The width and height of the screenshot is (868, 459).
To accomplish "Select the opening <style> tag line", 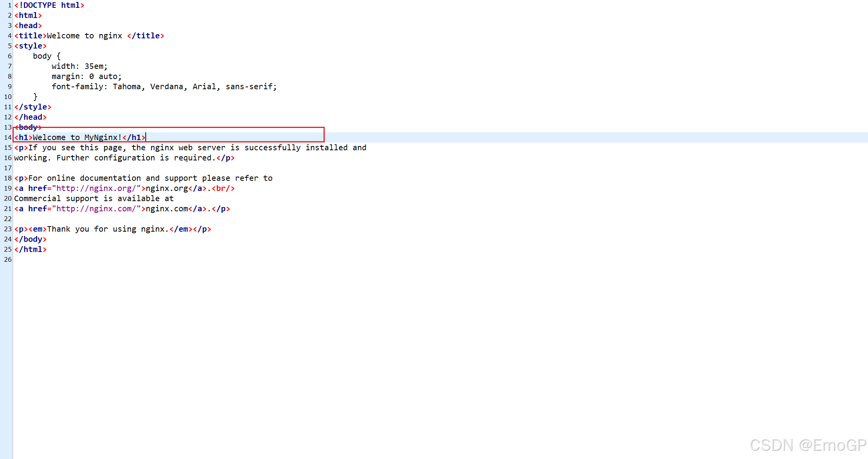I will (x=31, y=46).
